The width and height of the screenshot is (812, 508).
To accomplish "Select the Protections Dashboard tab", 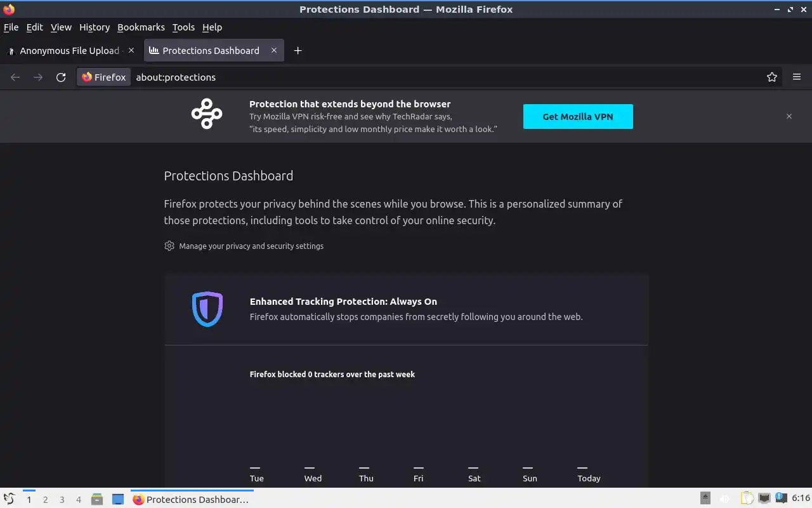I will pos(214,51).
